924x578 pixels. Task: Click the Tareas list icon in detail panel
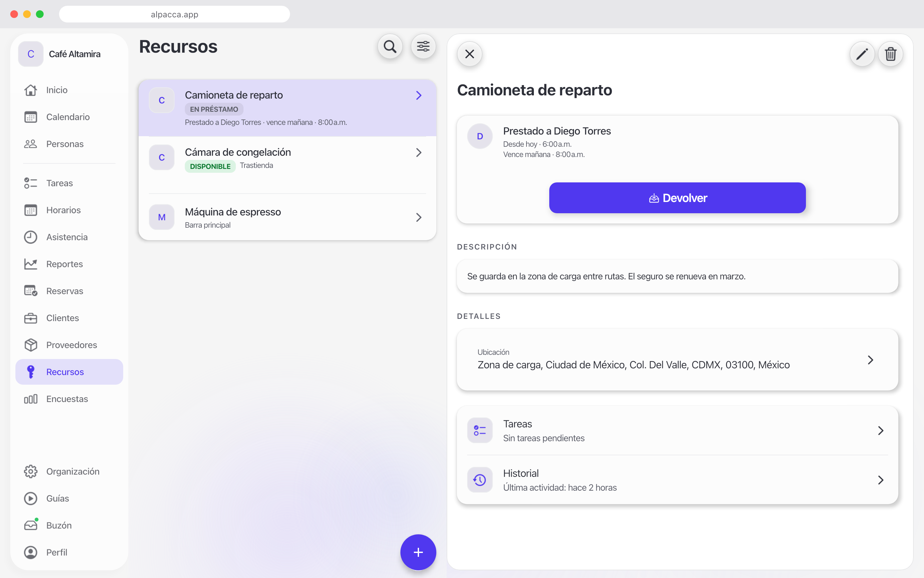click(x=480, y=430)
